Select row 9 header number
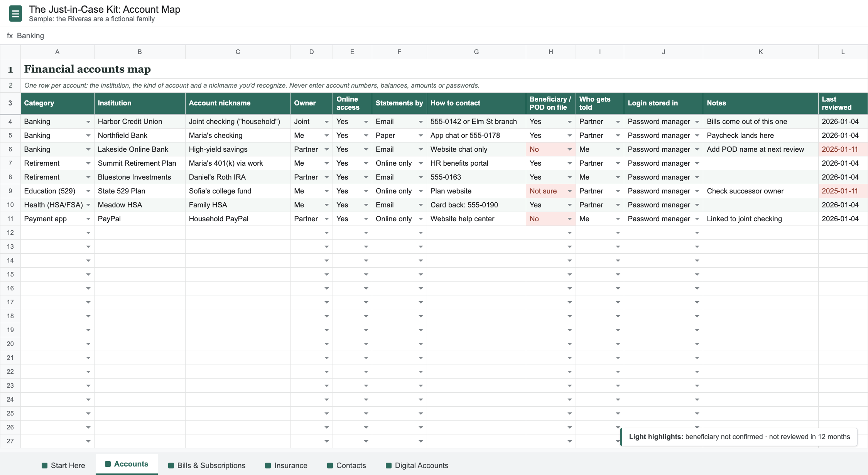Image resolution: width=868 pixels, height=475 pixels. point(10,191)
